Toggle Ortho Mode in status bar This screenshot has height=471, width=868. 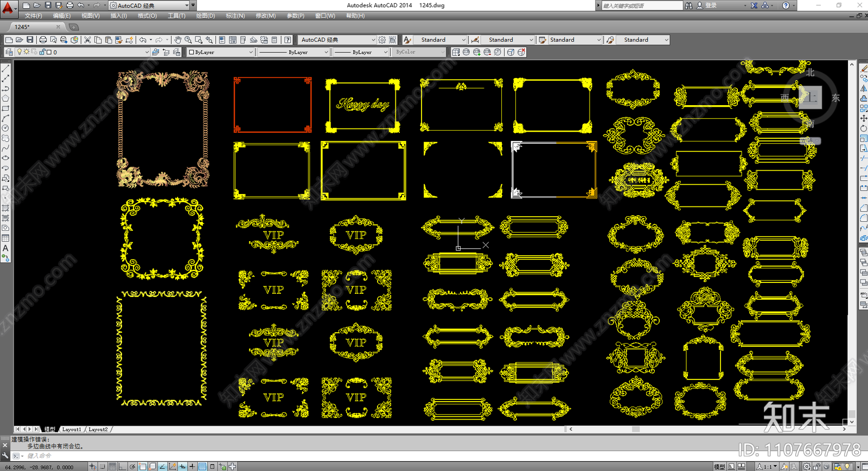click(x=123, y=467)
